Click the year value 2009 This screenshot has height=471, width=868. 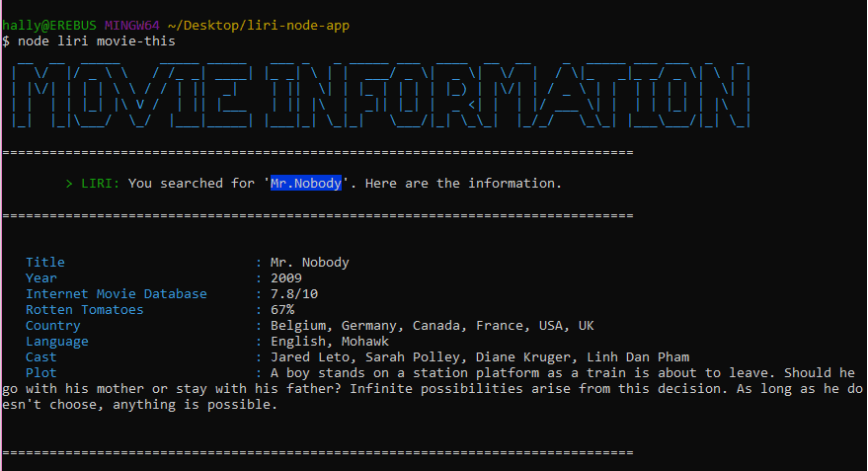pyautogui.click(x=286, y=278)
